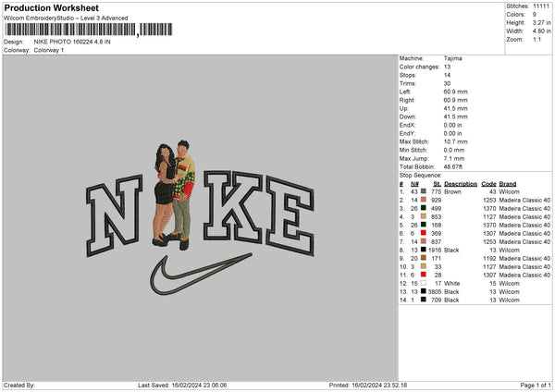Viewport: 555px width, 392px height.
Task: Click the Max Stitch value "10.7 mm"
Action: 455,141
